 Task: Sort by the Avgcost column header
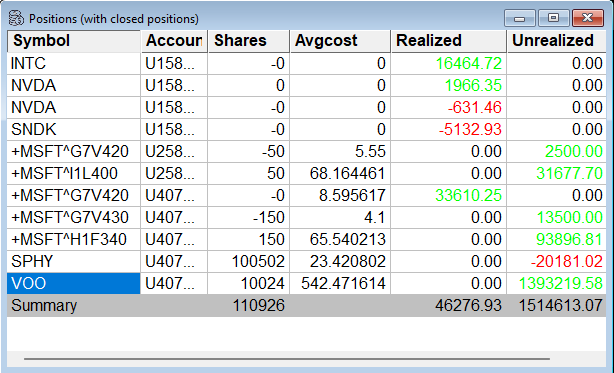coord(340,41)
